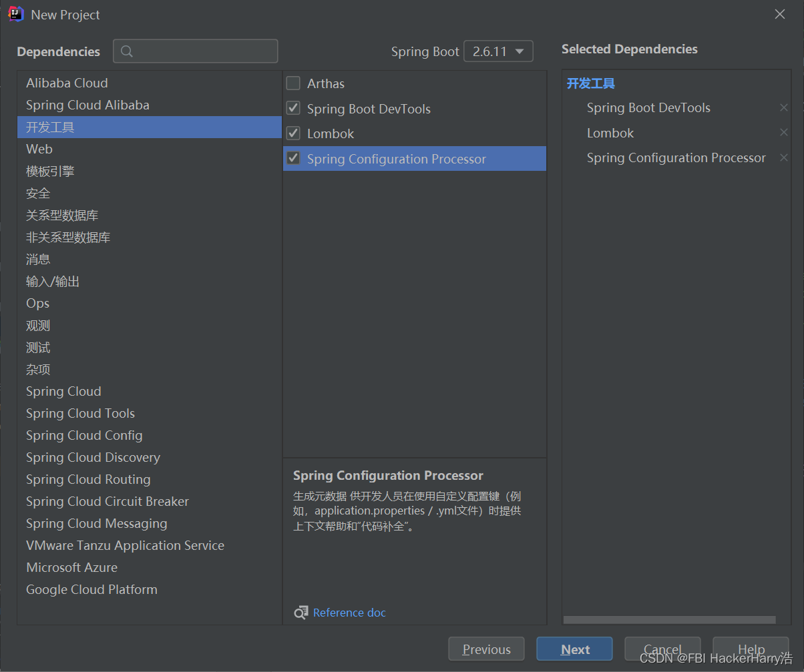Click Lombok in Selected Dependencies list
This screenshot has height=672, width=804.
pyautogui.click(x=610, y=133)
